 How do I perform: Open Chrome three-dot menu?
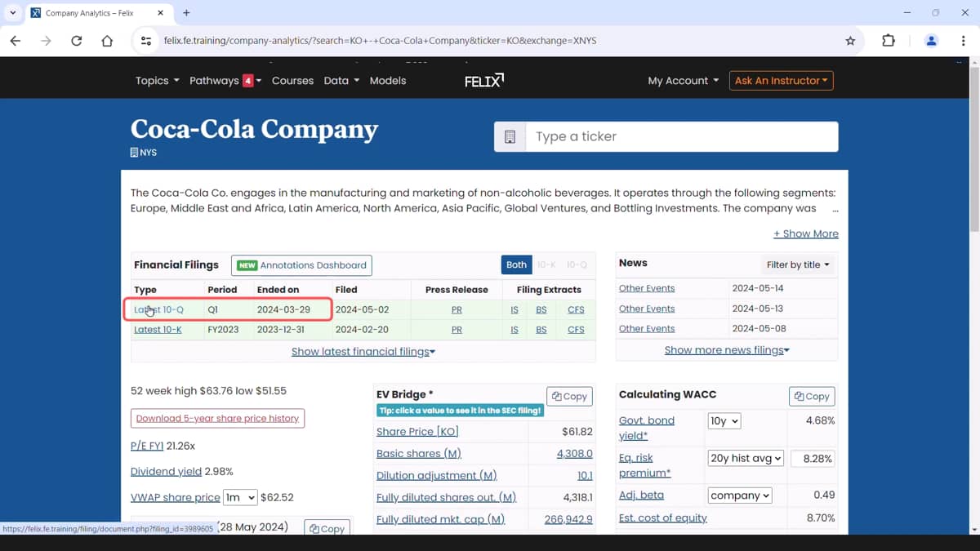[963, 41]
